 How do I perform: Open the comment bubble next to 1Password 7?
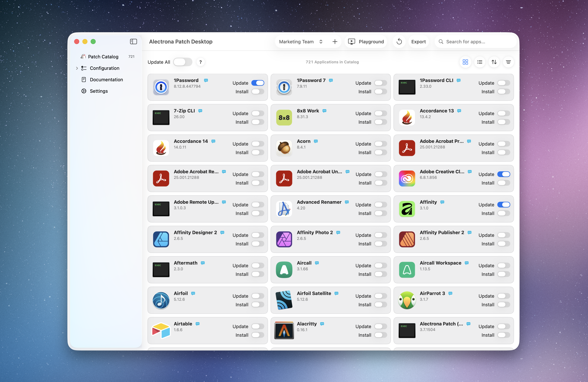pos(331,80)
